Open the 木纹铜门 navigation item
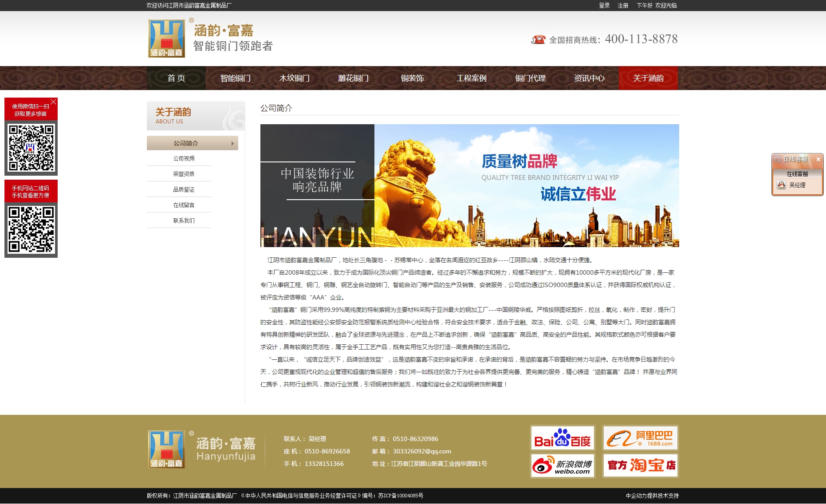 [294, 78]
